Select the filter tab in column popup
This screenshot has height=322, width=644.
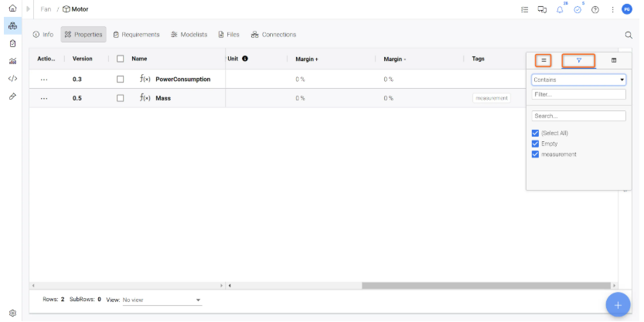tap(579, 60)
